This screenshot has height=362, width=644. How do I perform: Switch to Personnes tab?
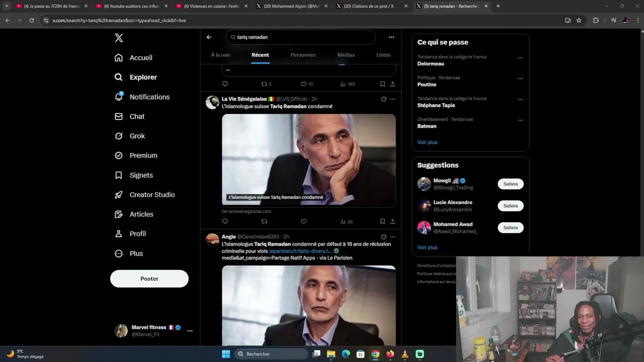click(x=303, y=55)
